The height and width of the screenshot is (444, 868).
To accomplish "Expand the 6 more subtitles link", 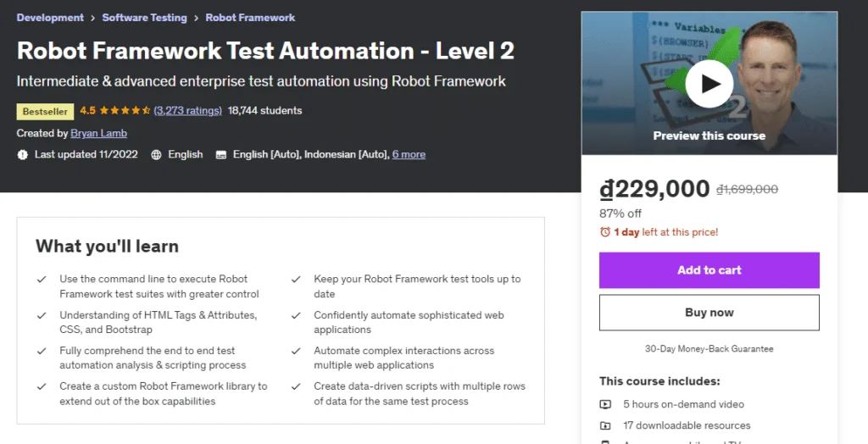I will (409, 154).
